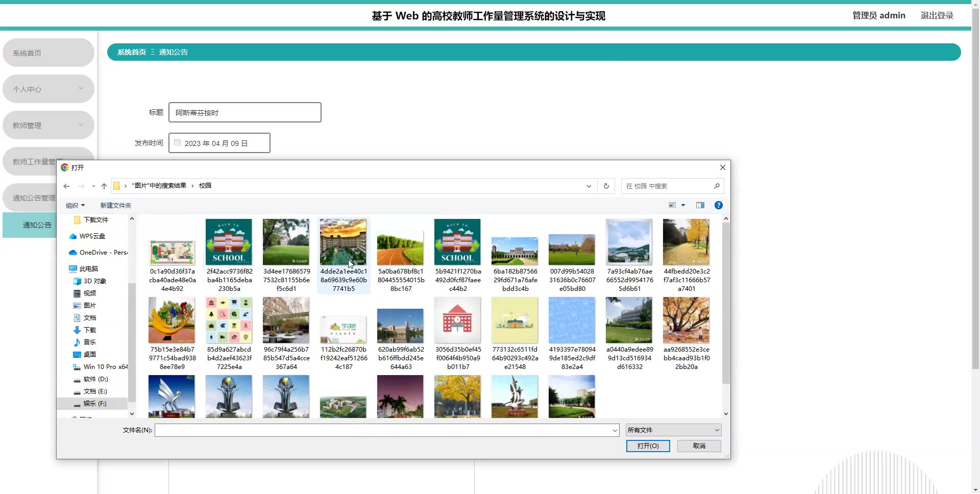980x494 pixels.
Task: Select sculpture image 75b15e3e84b7
Action: coord(171,320)
